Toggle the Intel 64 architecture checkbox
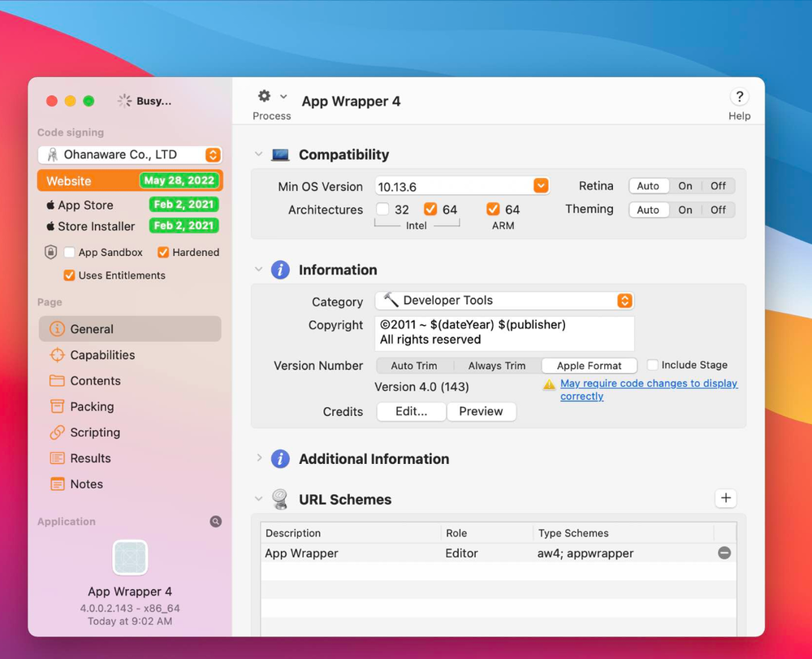The width and height of the screenshot is (812, 659). (x=430, y=210)
